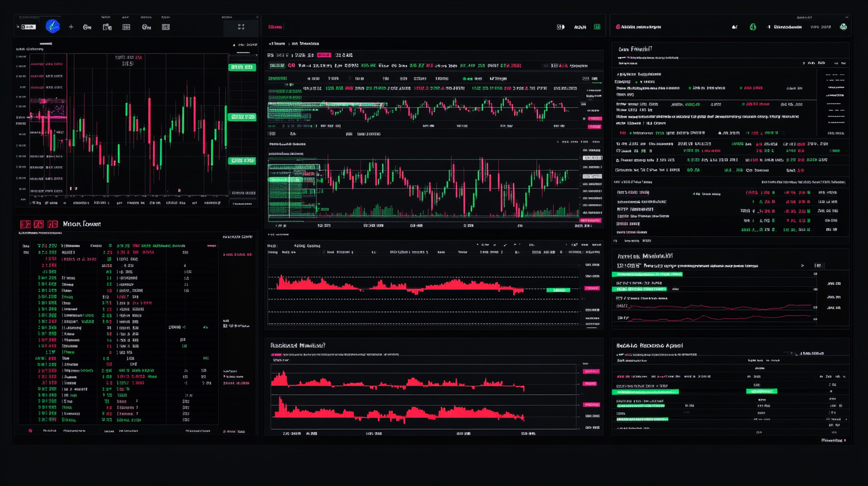The image size is (868, 486).
Task: Open the four-square grid icon in left panel header
Action: point(241,27)
